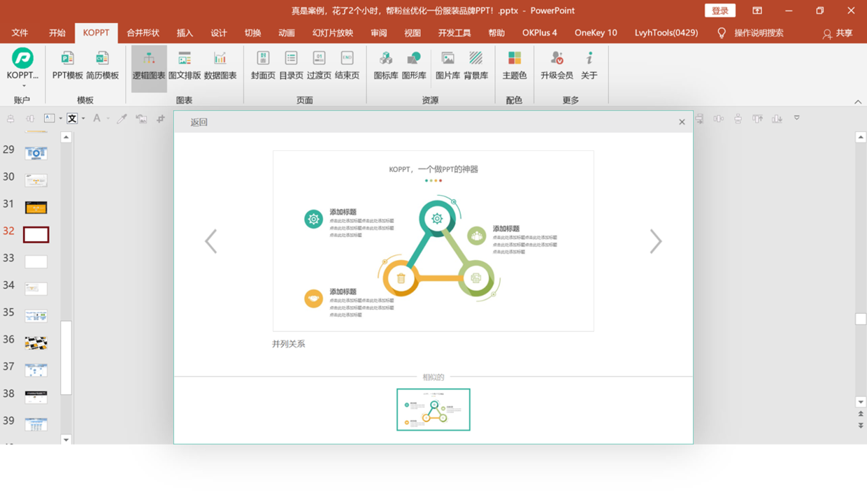Open the quick toolbar customize dropdown
This screenshot has width=867, height=504.
coord(796,118)
